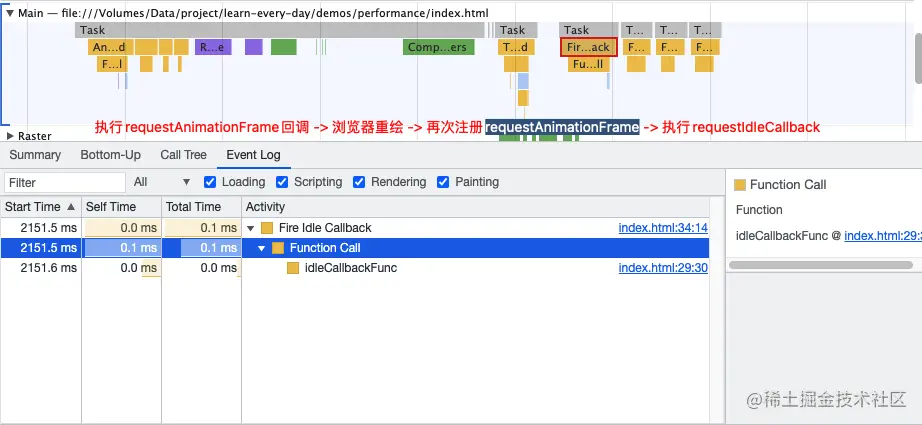Select the F...l flame block
The height and width of the screenshot is (425, 922).
click(112, 64)
